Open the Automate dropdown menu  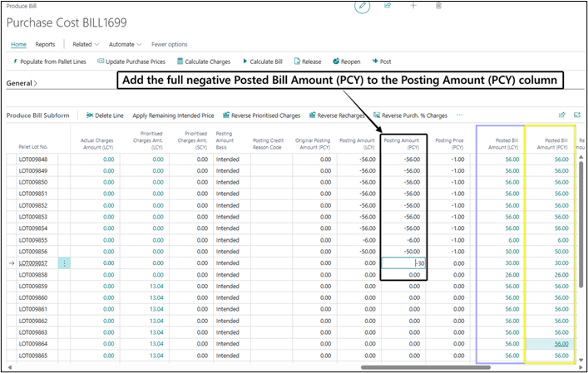click(126, 44)
